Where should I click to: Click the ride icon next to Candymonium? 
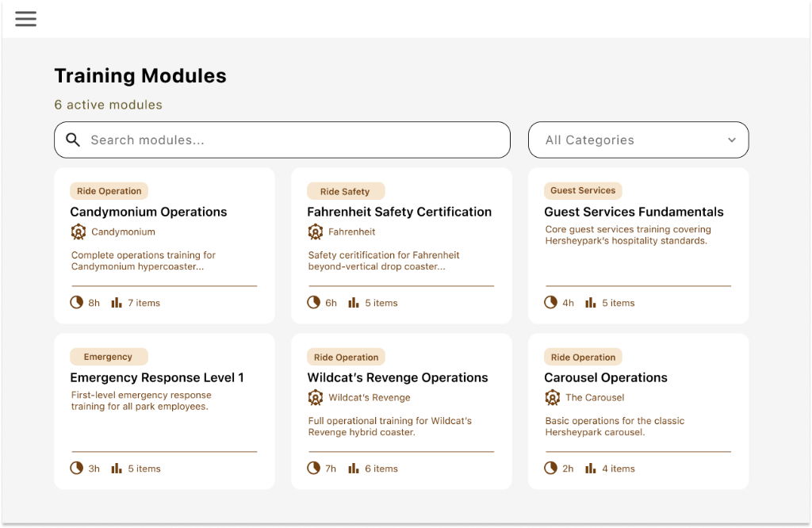pos(79,232)
